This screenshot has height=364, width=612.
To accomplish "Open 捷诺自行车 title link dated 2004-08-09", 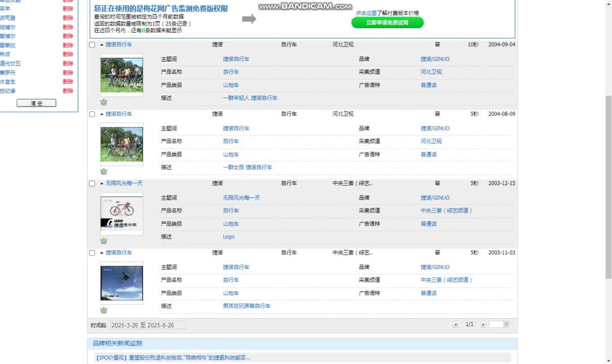I will [x=119, y=114].
